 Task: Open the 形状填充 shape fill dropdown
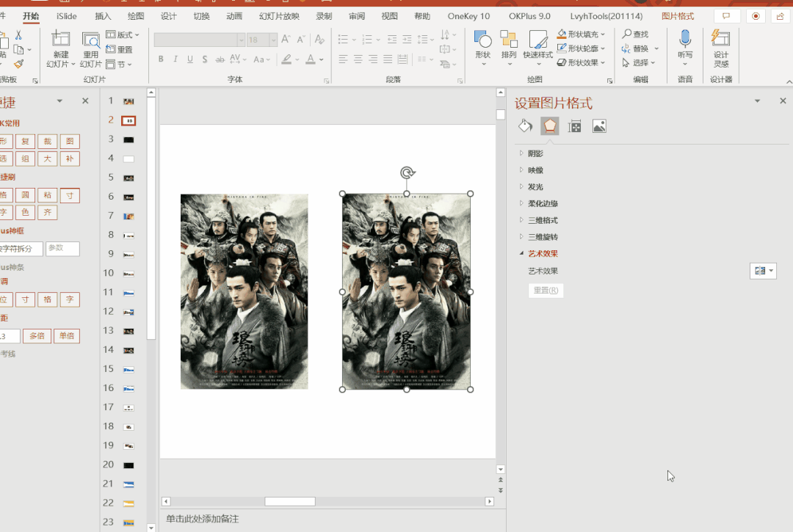click(x=581, y=34)
